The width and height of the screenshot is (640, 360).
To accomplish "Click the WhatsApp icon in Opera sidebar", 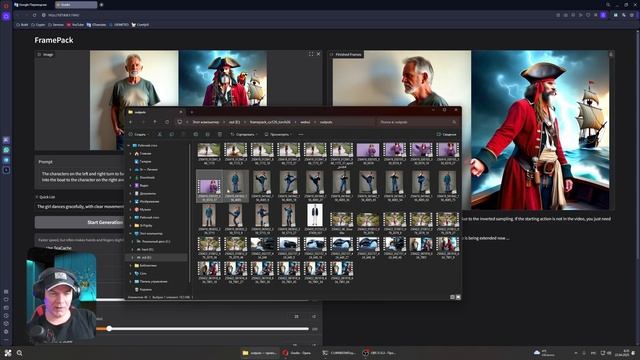I will 6,150.
